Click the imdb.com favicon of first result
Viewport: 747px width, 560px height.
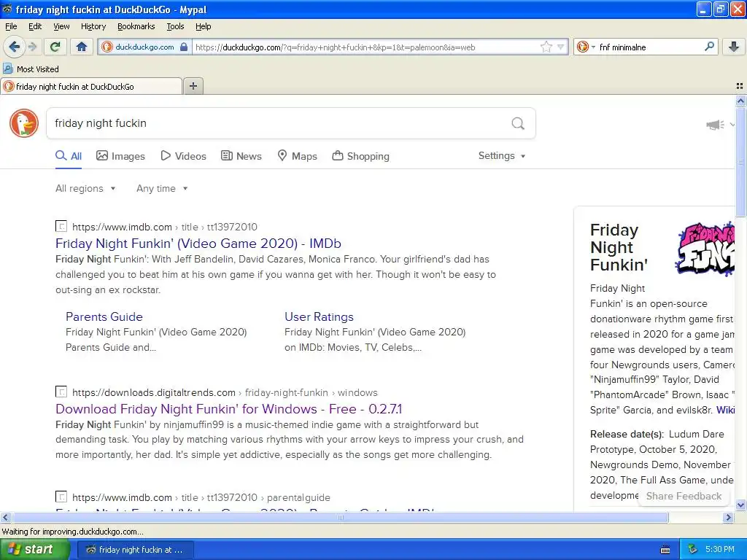pyautogui.click(x=61, y=226)
